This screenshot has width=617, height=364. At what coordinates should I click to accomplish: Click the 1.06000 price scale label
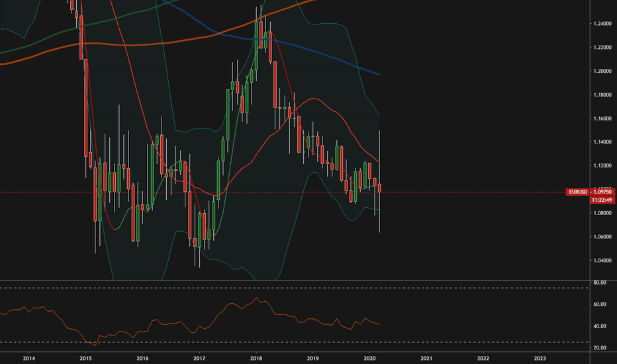click(x=602, y=236)
